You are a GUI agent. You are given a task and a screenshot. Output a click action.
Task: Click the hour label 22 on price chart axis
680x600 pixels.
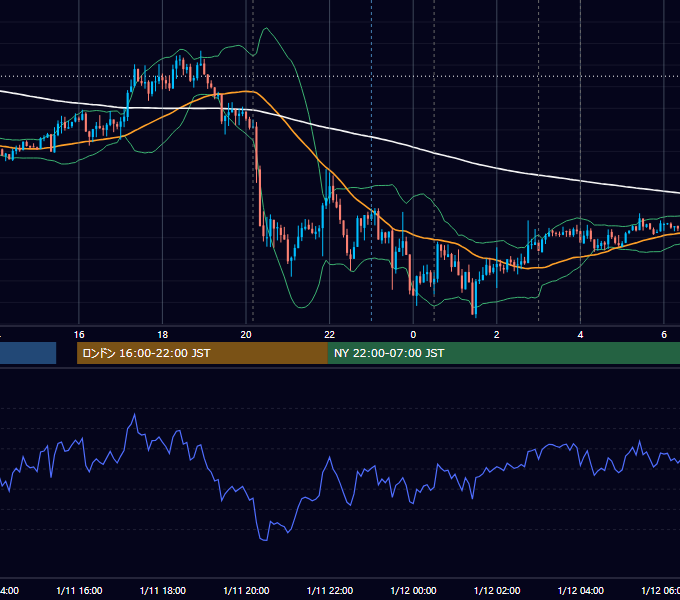tap(330, 335)
